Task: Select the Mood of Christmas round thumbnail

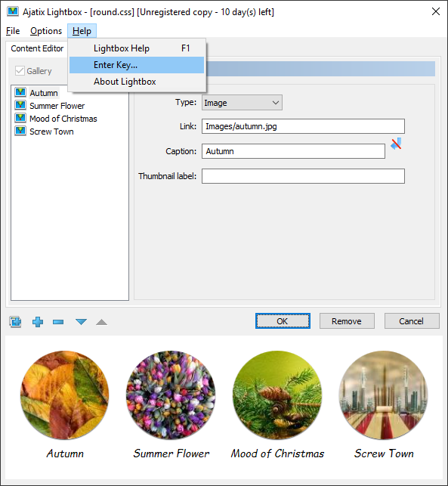Action: tap(277, 395)
